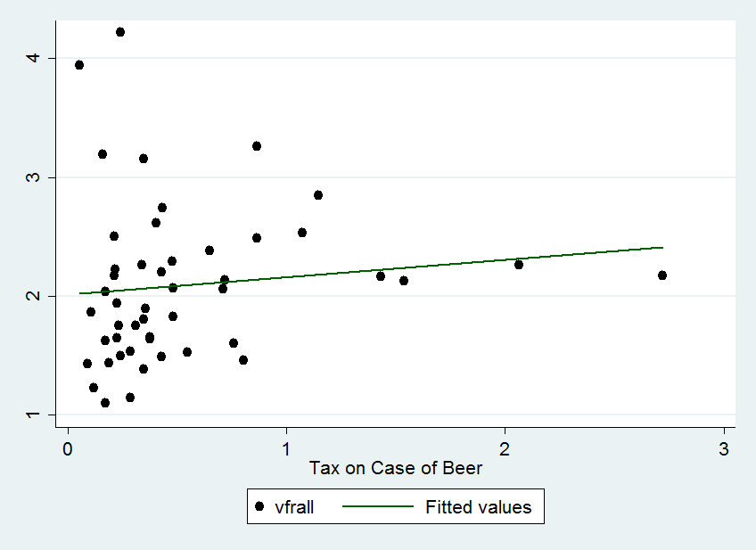Click the x-axis tick label 2

pos(505,447)
